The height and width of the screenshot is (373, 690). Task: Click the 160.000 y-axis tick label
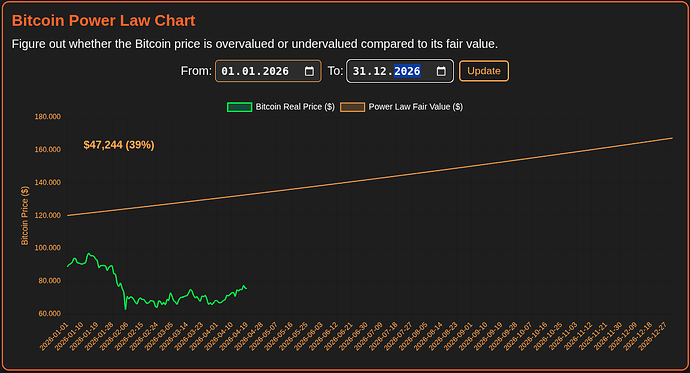coord(48,150)
